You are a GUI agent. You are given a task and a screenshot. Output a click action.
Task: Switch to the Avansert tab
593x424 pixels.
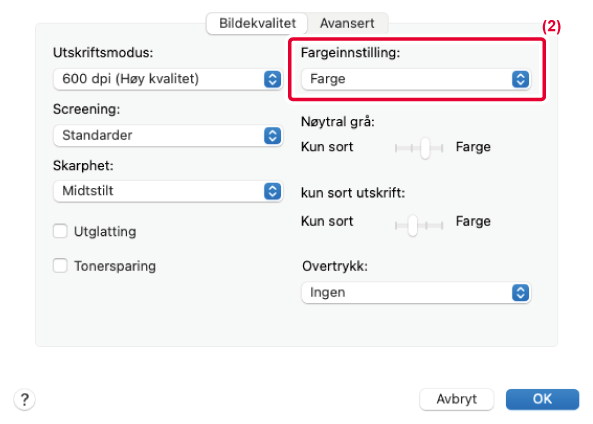(x=347, y=23)
